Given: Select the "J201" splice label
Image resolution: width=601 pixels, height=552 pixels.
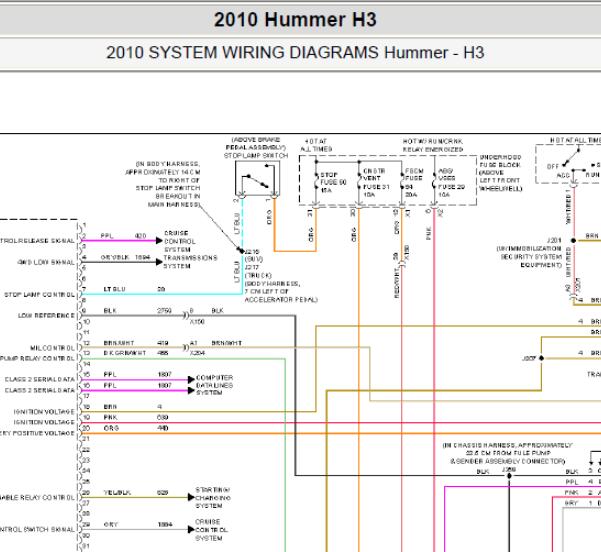Looking at the screenshot, I should click(x=554, y=240).
